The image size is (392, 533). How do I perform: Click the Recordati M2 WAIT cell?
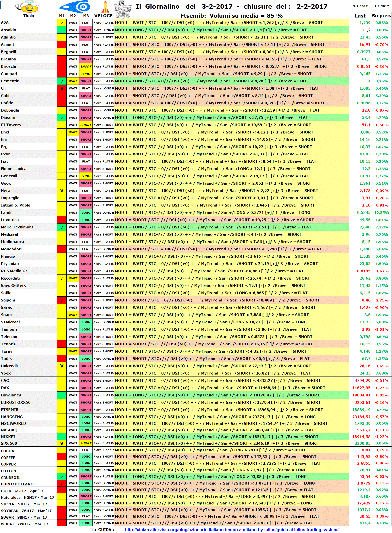[x=73, y=278]
